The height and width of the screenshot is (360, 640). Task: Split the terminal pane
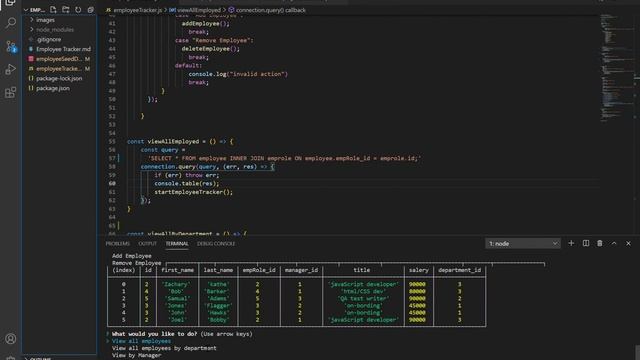click(586, 243)
